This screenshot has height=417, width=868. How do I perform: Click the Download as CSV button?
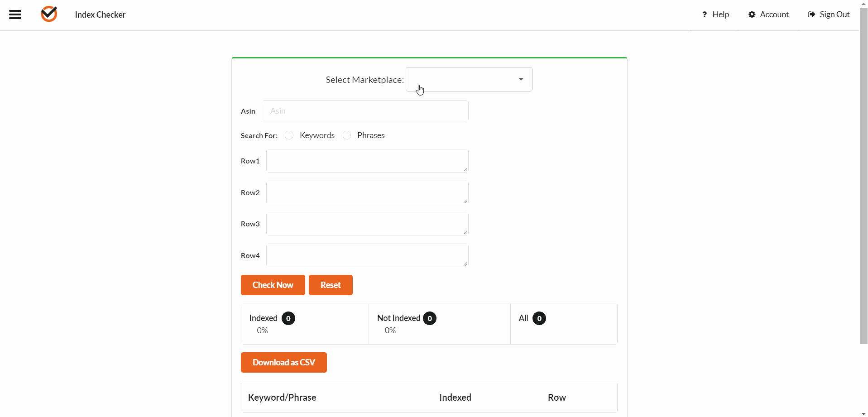(284, 363)
